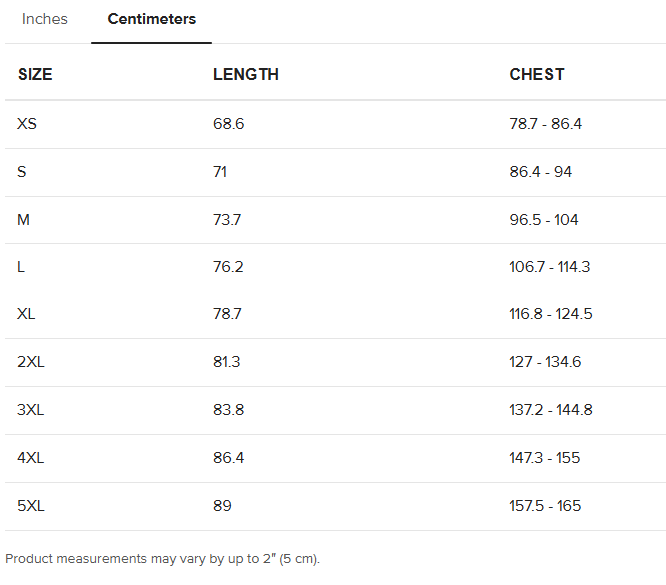
Task: Click the product measurements disclaimer note
Action: coord(162,558)
